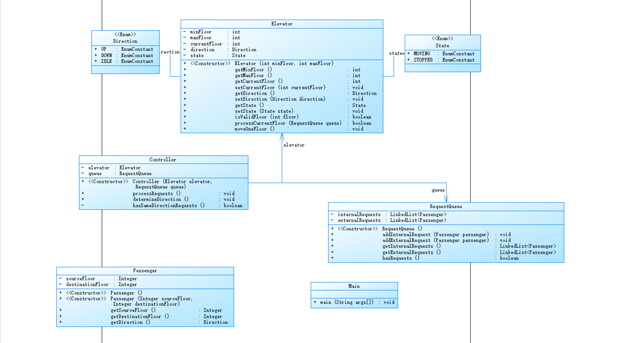The width and height of the screenshot is (644, 343).
Task: Select the Main class box title
Action: [354, 286]
